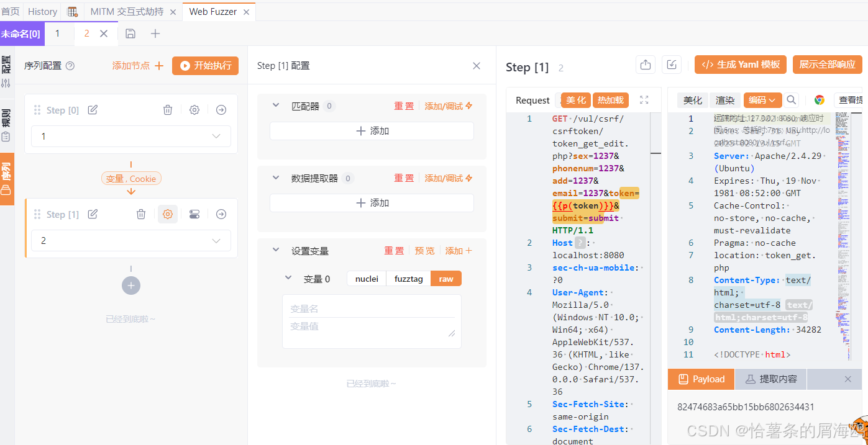Select fuzztag variable type
868x445 pixels.
(x=408, y=279)
